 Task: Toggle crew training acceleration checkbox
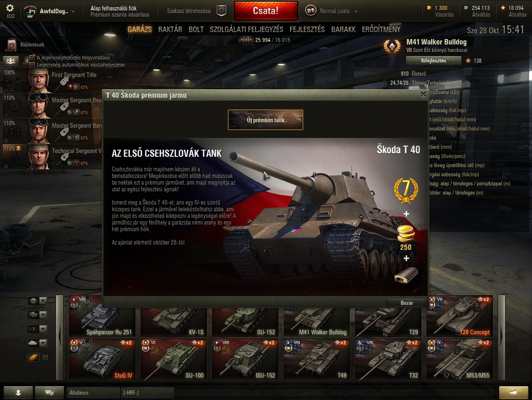click(x=32, y=58)
